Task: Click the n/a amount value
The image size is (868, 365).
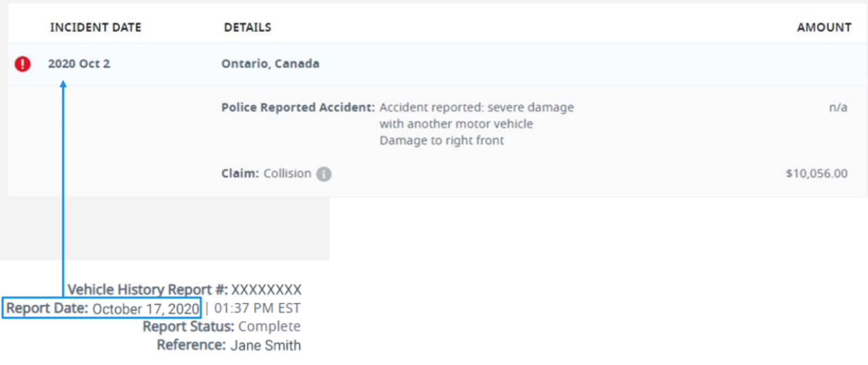Action: click(x=838, y=108)
